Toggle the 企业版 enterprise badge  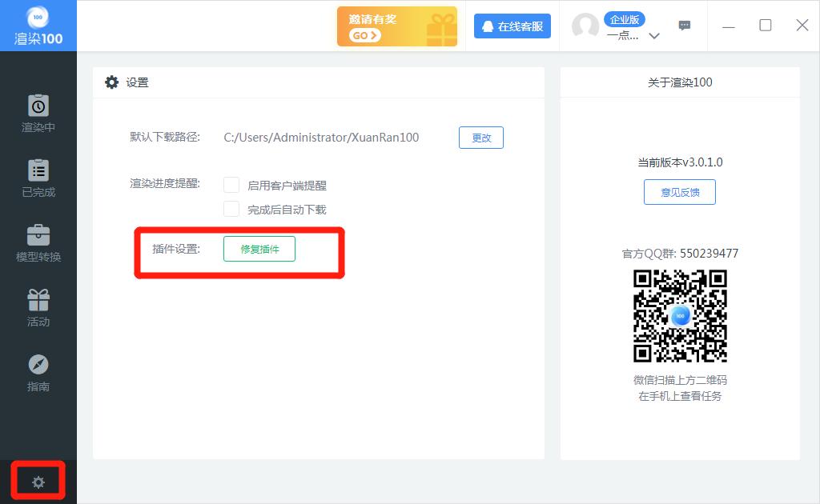click(x=625, y=18)
